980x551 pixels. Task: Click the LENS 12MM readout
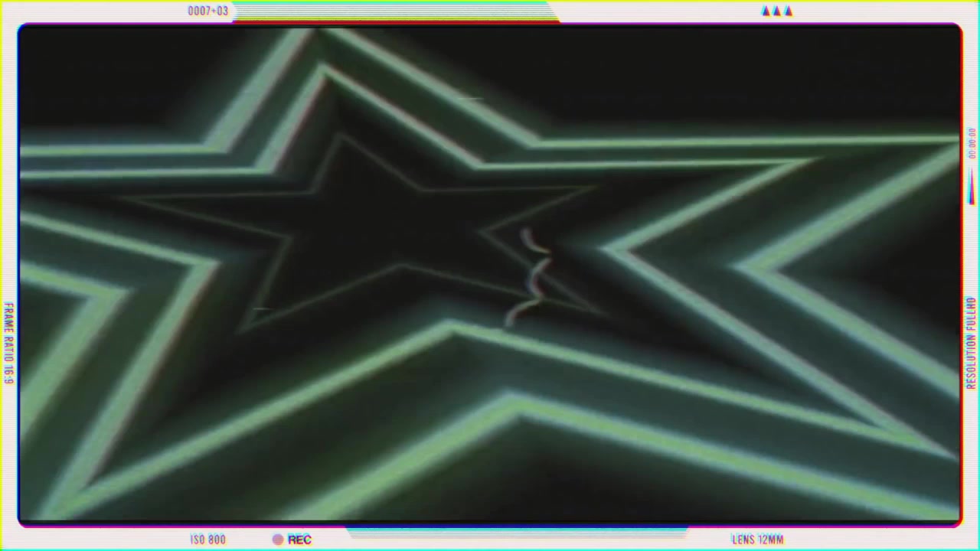tap(757, 540)
